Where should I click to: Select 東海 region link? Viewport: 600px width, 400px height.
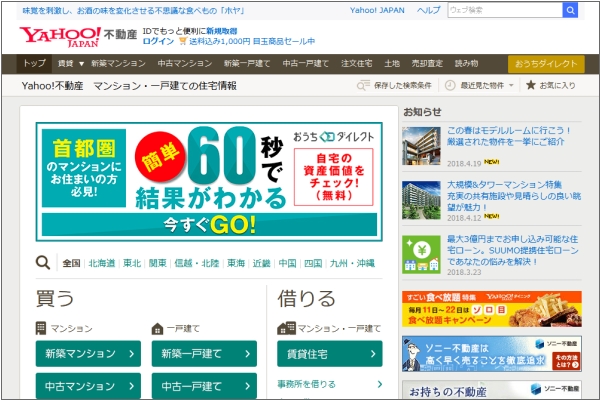(x=236, y=263)
